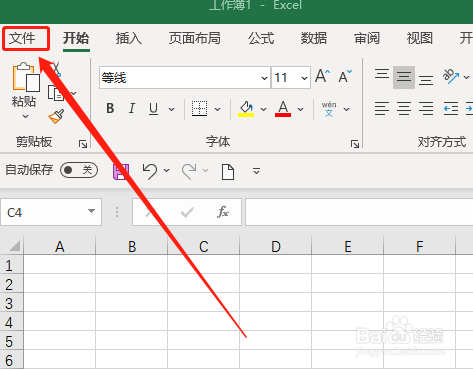Viewport: 473px width, 369px height.
Task: Click the save floppy disk icon
Action: point(121,171)
